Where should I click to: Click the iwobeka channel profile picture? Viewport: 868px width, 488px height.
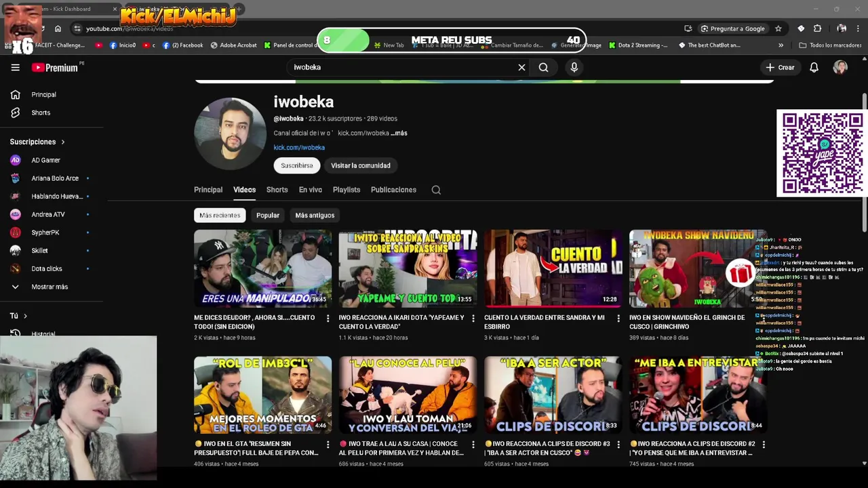click(x=230, y=134)
